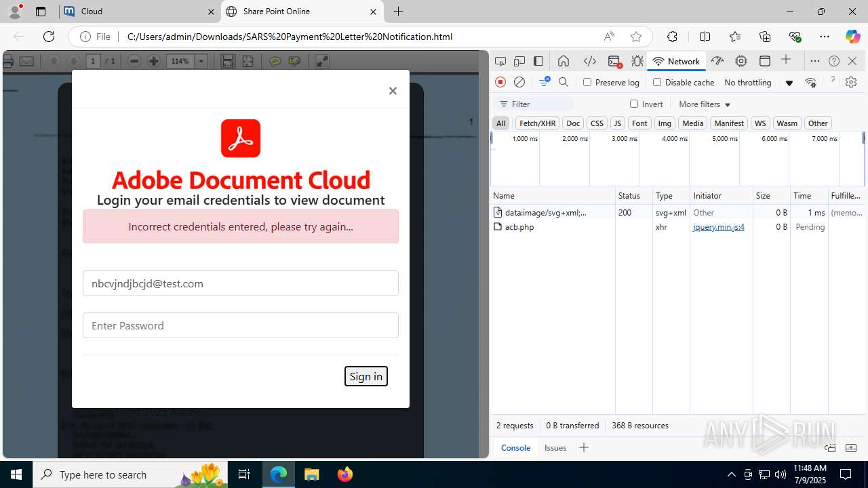Open the Memory tool chip icon
The height and width of the screenshot is (488, 868).
741,61
